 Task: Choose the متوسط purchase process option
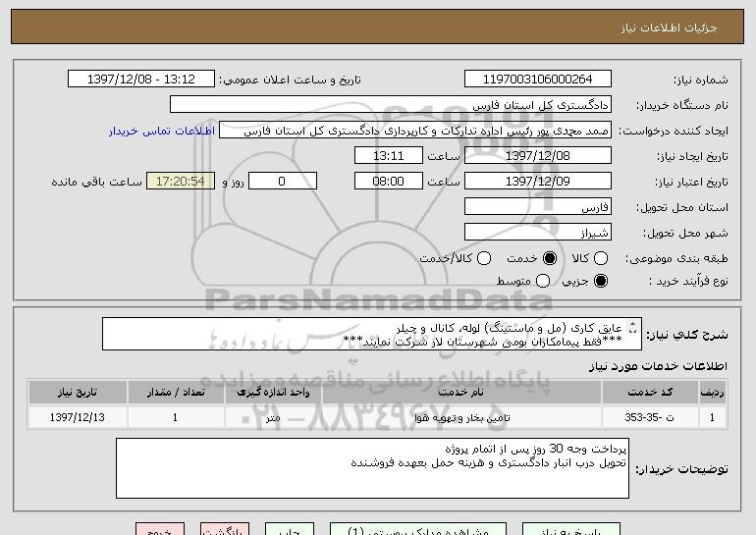coord(542,281)
